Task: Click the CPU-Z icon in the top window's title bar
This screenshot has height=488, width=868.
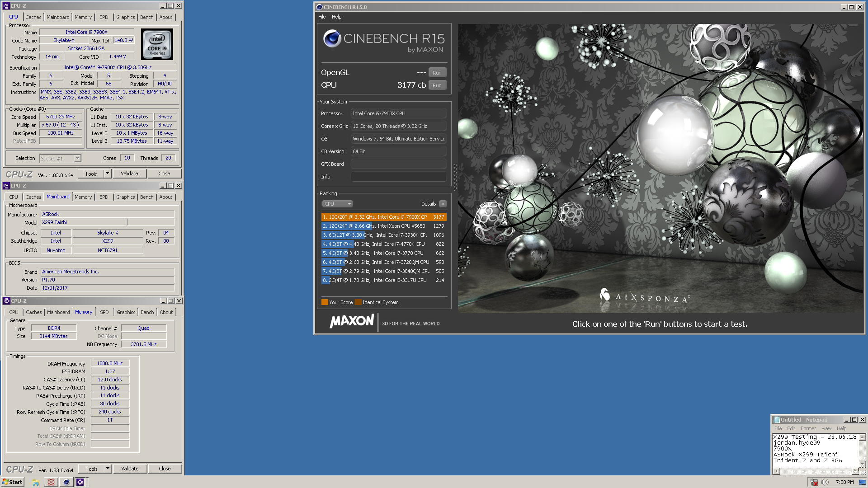Action: pyautogui.click(x=6, y=6)
